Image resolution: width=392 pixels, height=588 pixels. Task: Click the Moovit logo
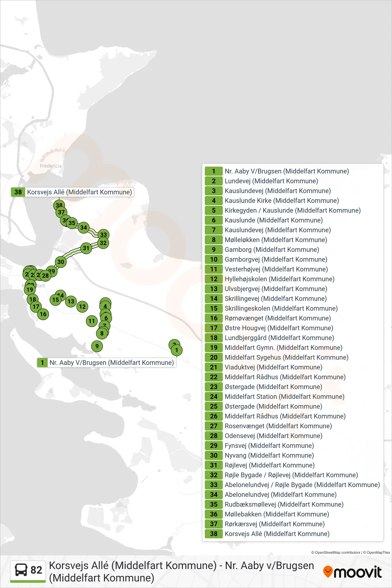[x=352, y=572]
